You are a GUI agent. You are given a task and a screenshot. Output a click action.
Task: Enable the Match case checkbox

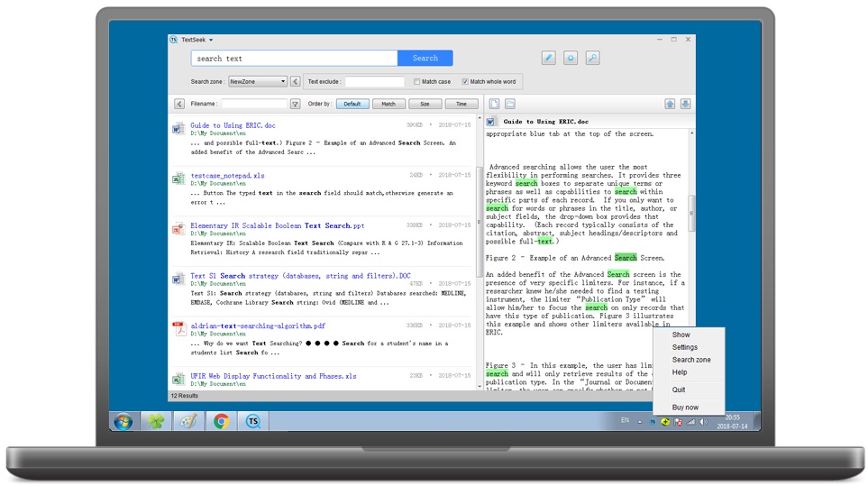pos(417,82)
